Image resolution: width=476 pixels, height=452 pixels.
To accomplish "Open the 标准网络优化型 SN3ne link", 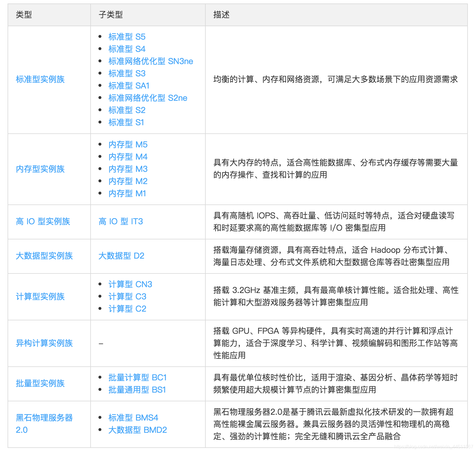I will (151, 61).
